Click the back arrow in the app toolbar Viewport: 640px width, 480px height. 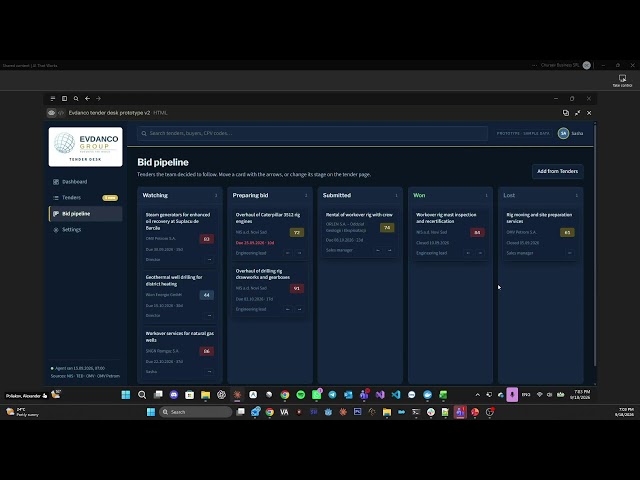tap(87, 98)
